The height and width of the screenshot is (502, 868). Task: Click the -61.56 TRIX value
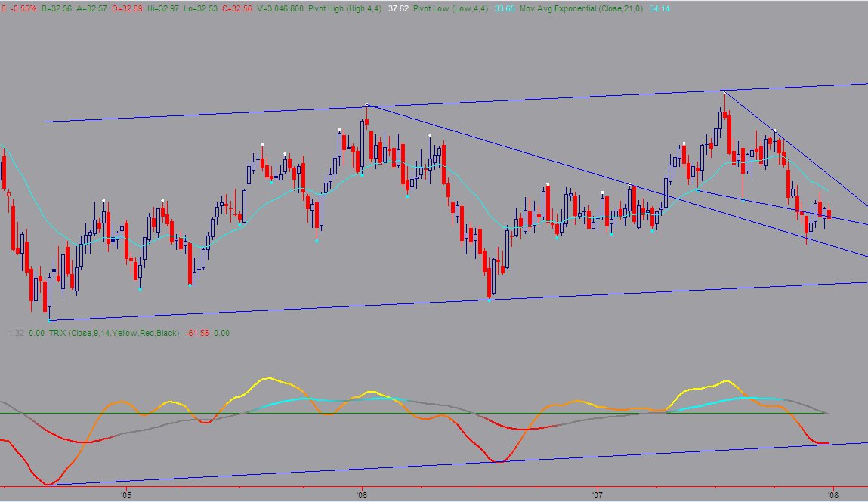click(197, 333)
